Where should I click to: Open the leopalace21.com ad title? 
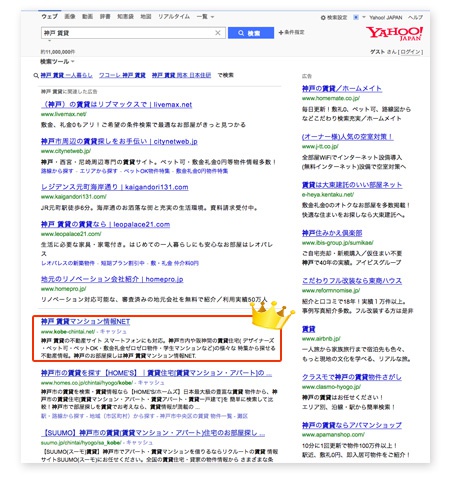[105, 224]
